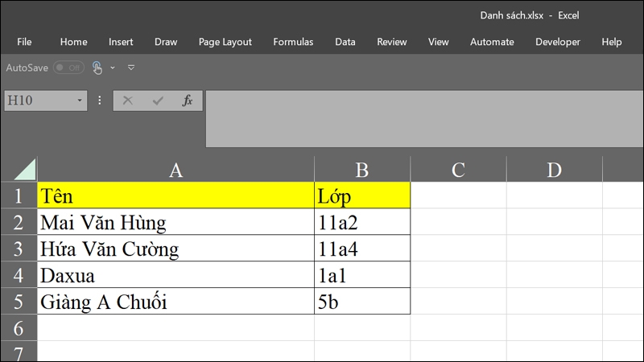Click inside the formula bar field
The height and width of the screenshot is (362, 644).
click(424, 119)
